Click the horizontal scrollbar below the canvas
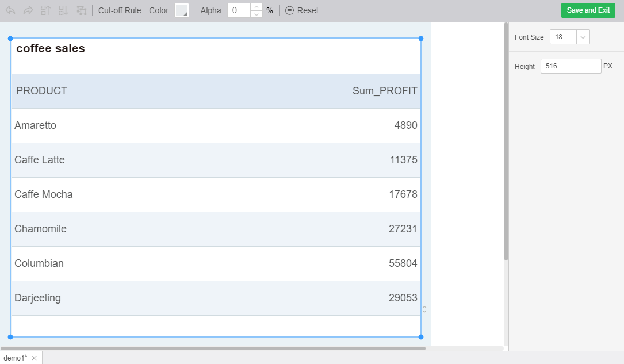This screenshot has width=624, height=364. coord(213,348)
